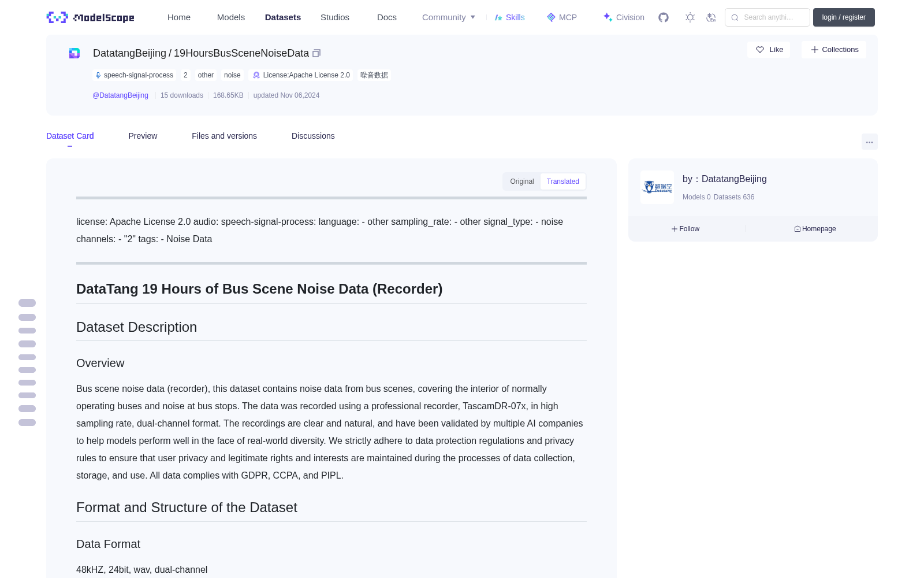This screenshot has width=924, height=578.
Task: Toggle the light/dark theme sun icon
Action: (x=690, y=17)
